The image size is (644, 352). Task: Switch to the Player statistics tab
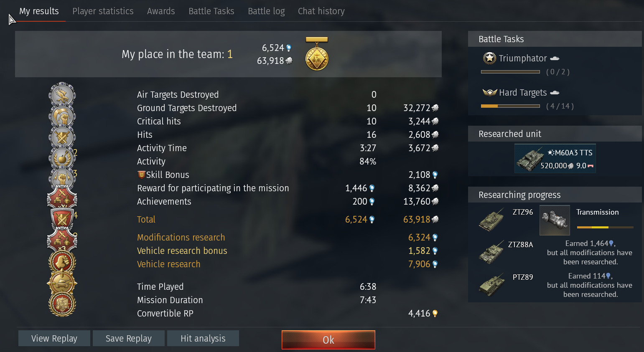103,11
